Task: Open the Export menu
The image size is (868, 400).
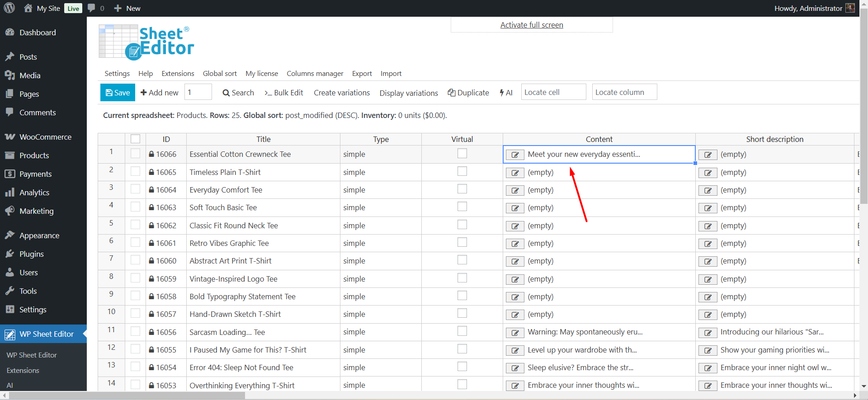Action: (362, 73)
